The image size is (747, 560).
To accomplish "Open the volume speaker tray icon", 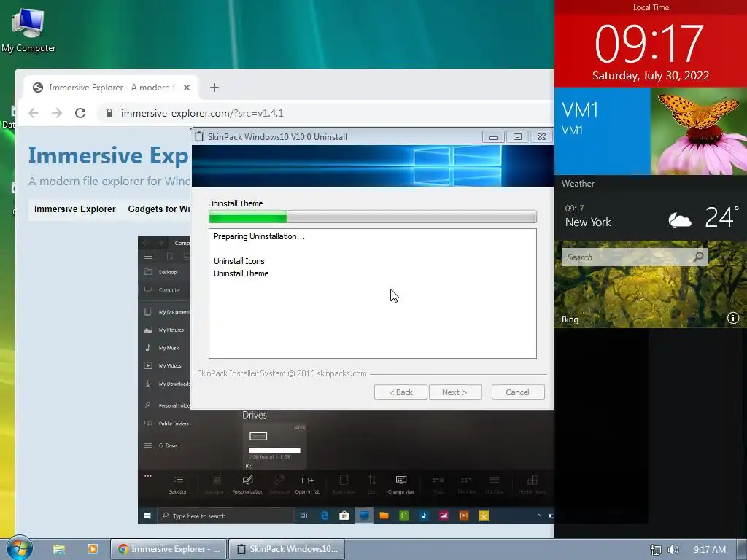I will [x=673, y=550].
